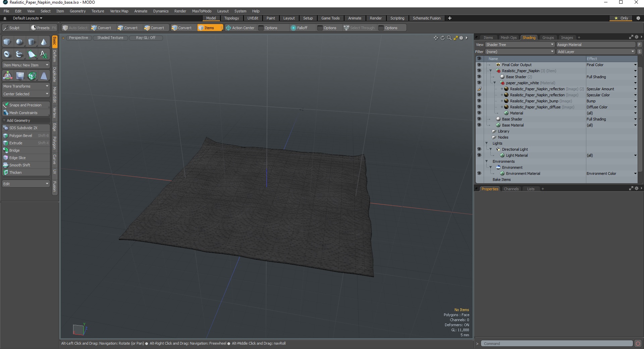This screenshot has width=644, height=349.
Task: Open the Add Layer dropdown
Action: [596, 52]
